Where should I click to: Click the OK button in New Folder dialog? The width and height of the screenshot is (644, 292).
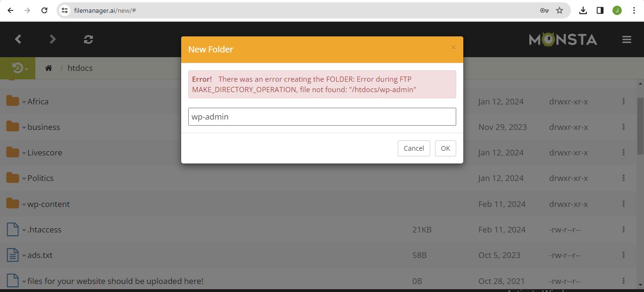coord(445,148)
